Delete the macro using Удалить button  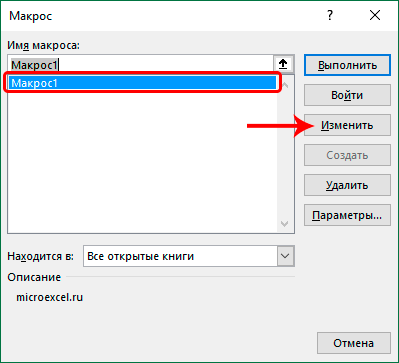347,185
